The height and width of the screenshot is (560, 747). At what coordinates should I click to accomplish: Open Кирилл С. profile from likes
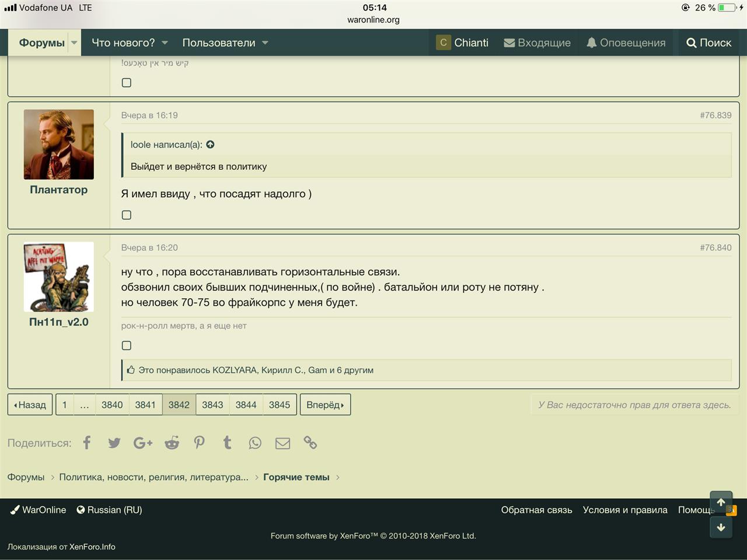282,370
